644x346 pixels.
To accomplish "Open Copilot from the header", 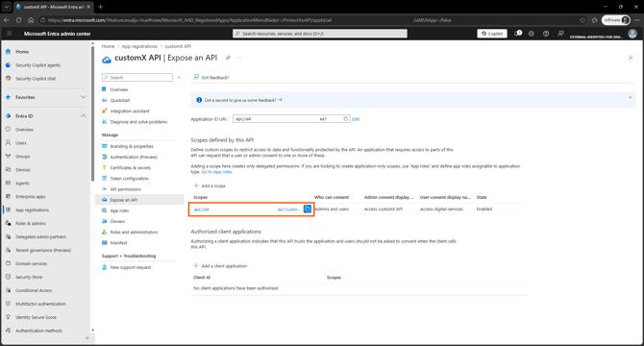I will click(492, 34).
